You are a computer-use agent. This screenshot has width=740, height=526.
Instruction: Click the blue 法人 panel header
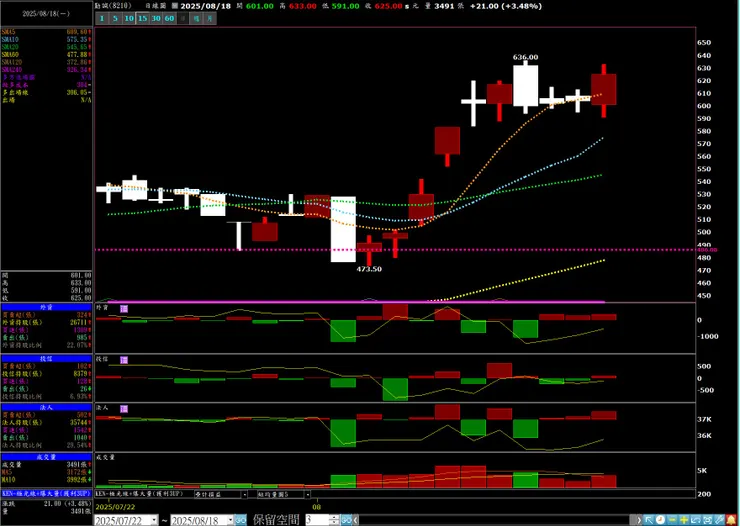point(46,407)
